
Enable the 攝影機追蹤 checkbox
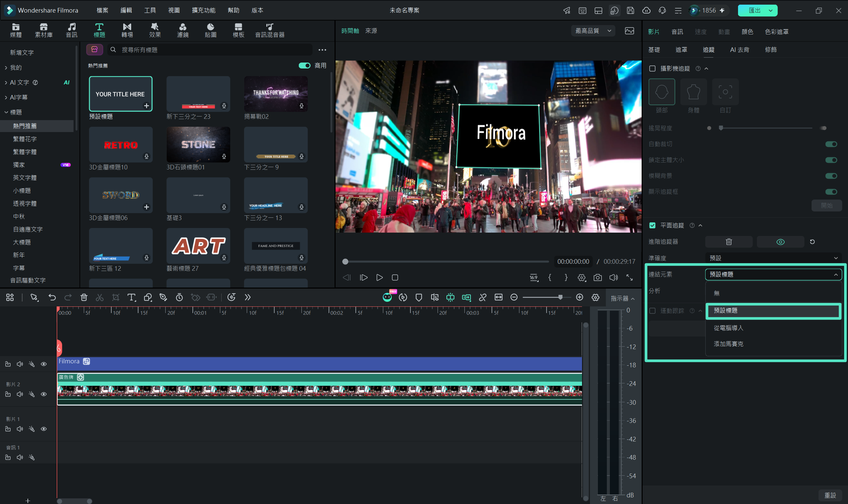click(x=652, y=69)
